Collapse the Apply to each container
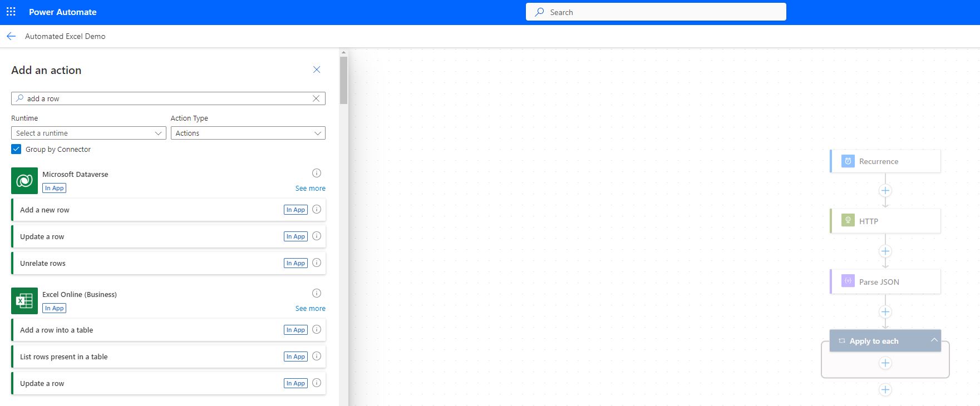980x406 pixels. point(934,340)
